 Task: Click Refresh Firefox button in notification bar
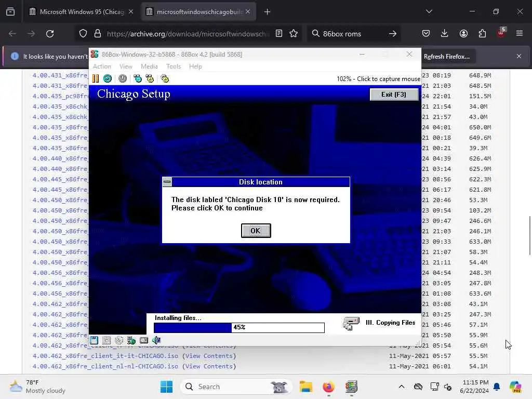[446, 57]
